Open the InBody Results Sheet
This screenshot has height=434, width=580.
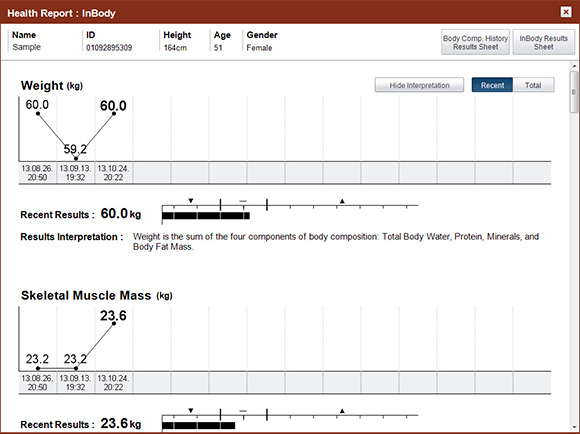click(543, 42)
